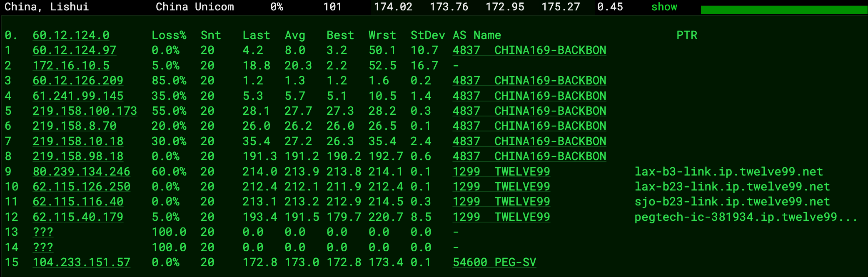Image resolution: width=868 pixels, height=277 pixels.
Task: Open IP link 219.158.98.18
Action: [x=78, y=156]
